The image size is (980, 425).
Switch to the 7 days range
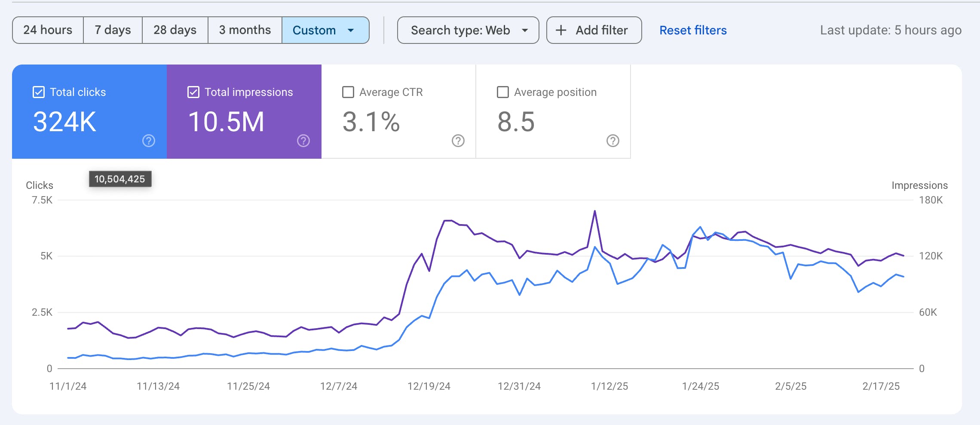[x=113, y=30]
